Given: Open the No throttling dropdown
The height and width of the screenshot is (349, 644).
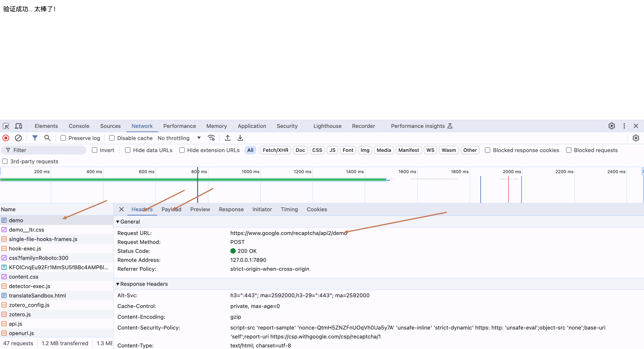Looking at the screenshot, I should pyautogui.click(x=179, y=138).
